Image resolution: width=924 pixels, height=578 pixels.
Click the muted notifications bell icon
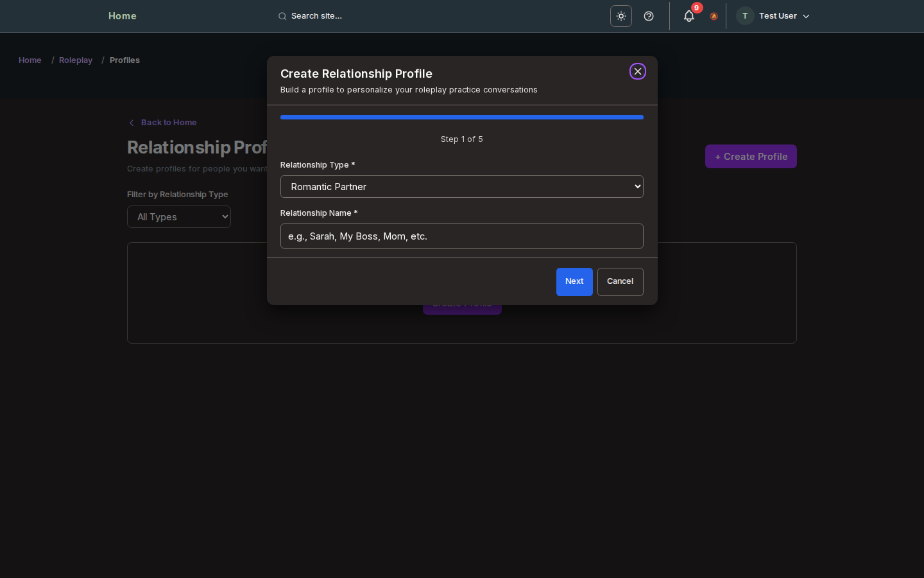click(714, 17)
